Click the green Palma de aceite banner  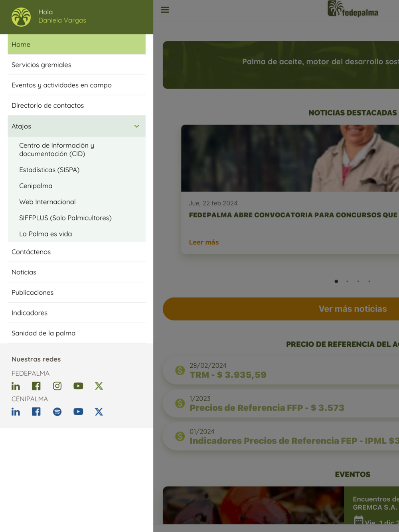pos(281,65)
